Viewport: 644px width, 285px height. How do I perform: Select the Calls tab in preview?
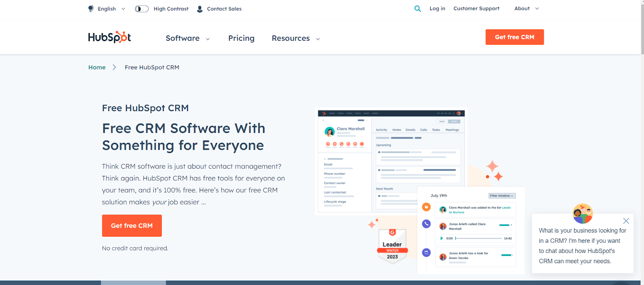424,130
